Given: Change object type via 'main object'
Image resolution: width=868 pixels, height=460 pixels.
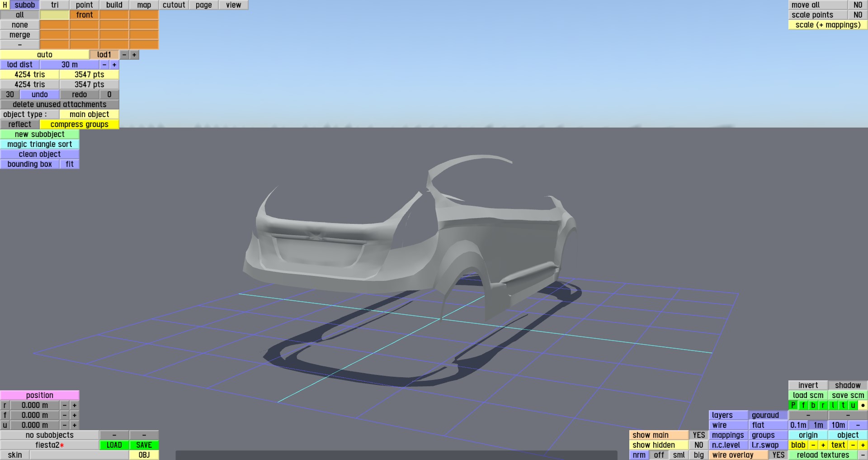Looking at the screenshot, I should (x=90, y=114).
